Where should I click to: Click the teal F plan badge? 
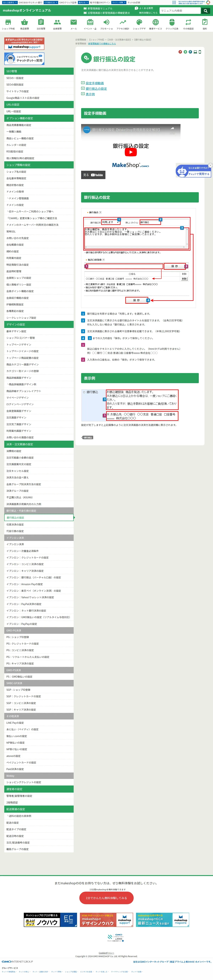190,52
